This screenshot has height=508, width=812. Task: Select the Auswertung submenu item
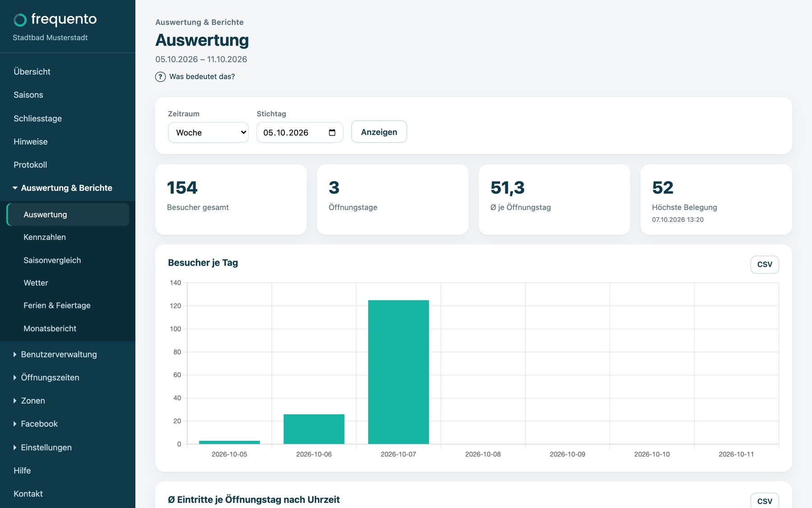68,214
